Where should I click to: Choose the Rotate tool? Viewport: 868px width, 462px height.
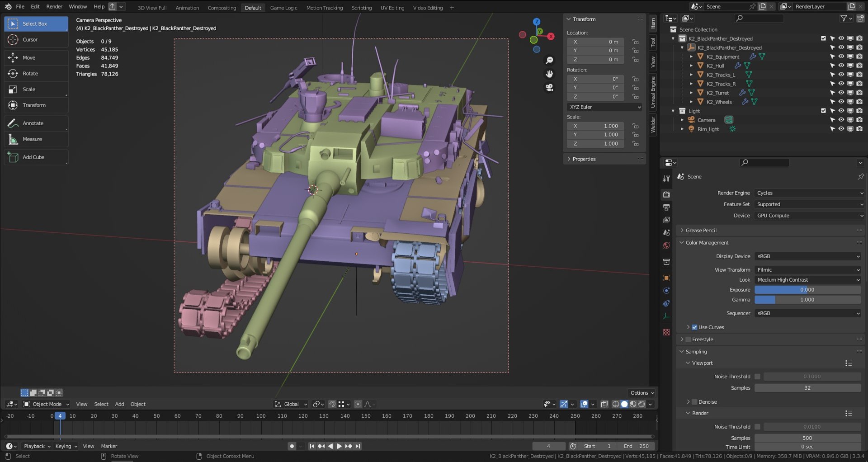pos(36,74)
